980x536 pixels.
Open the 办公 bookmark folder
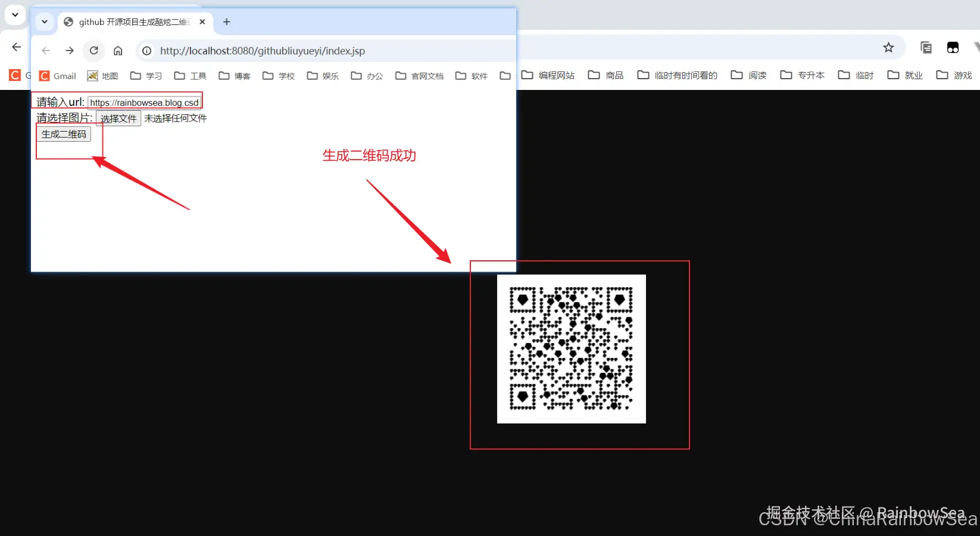(367, 76)
